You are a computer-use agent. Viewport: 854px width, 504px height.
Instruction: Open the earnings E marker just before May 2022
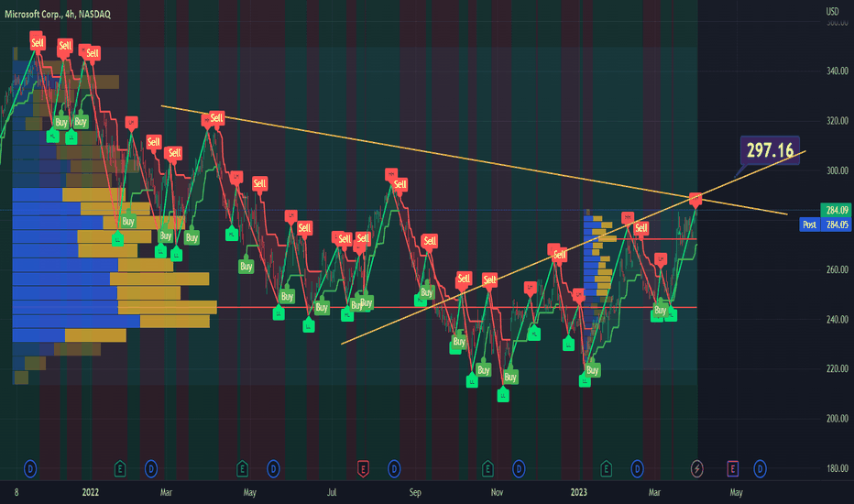(x=243, y=468)
